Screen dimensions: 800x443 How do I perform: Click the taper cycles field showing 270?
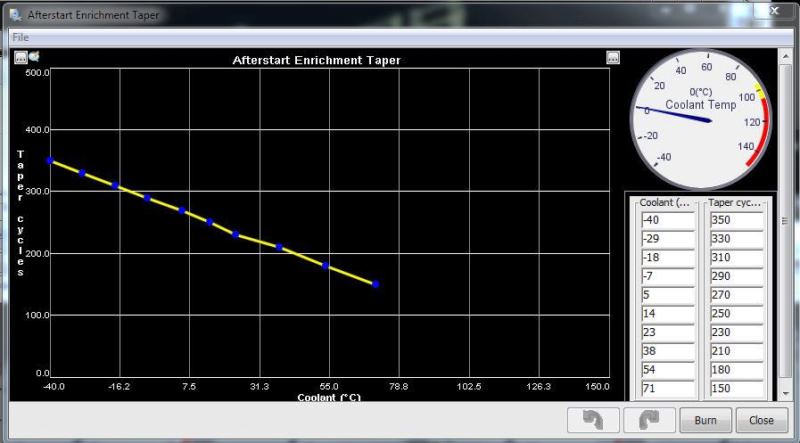[736, 294]
